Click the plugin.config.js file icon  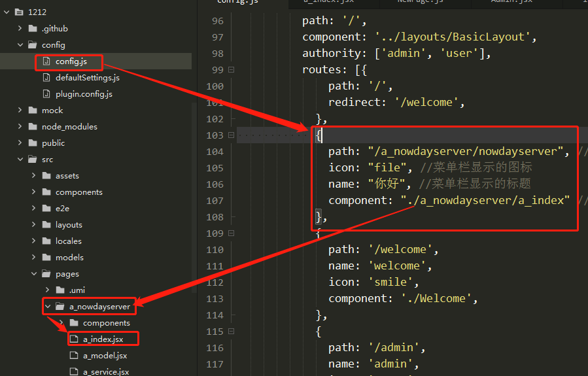(46, 94)
